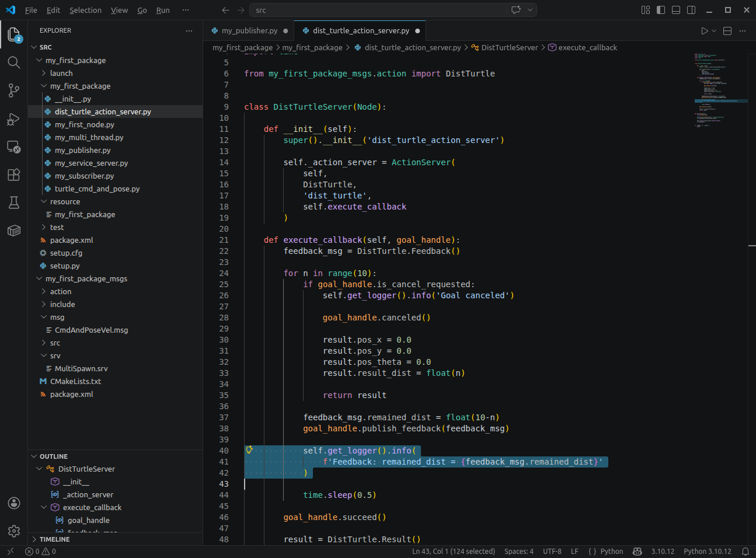Click the Copilot status icon in status bar

(x=637, y=551)
